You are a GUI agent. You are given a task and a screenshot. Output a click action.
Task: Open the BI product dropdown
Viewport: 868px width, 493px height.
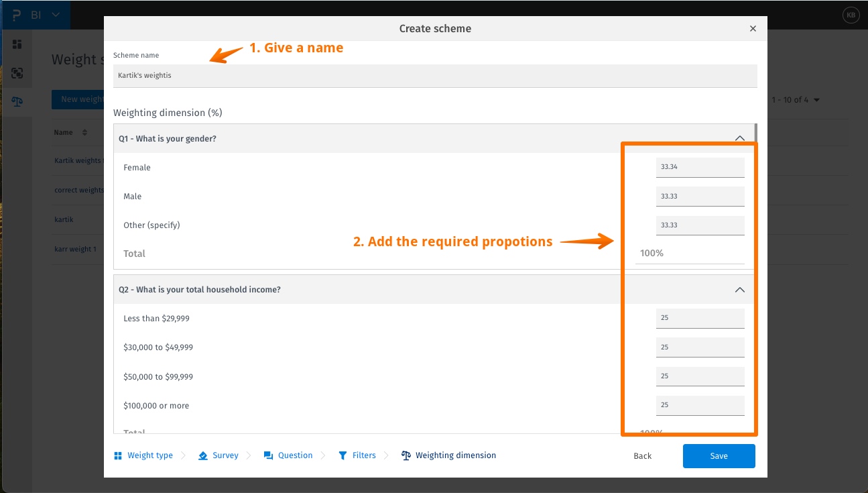[x=55, y=15]
